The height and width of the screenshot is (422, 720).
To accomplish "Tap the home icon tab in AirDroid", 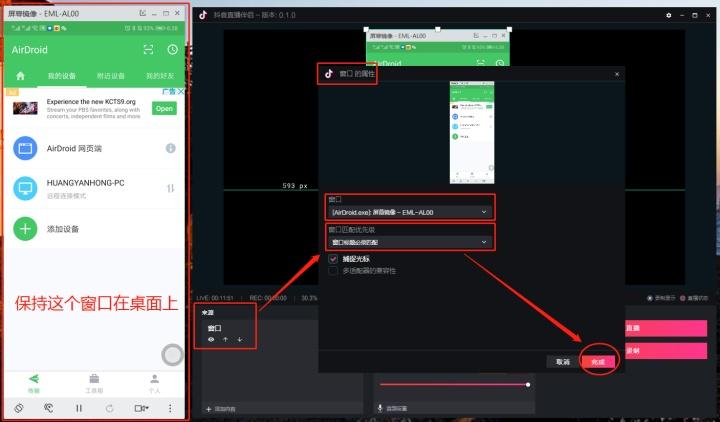I will click(x=20, y=76).
